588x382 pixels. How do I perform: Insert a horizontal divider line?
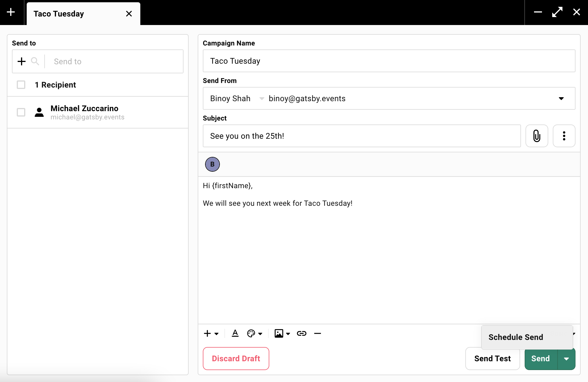click(317, 333)
